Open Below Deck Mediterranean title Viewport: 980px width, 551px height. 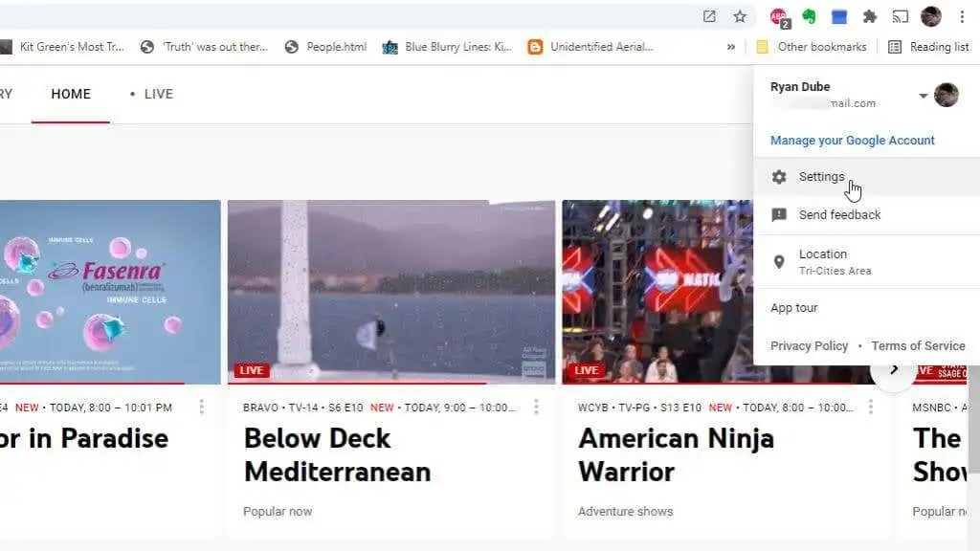[338, 454]
